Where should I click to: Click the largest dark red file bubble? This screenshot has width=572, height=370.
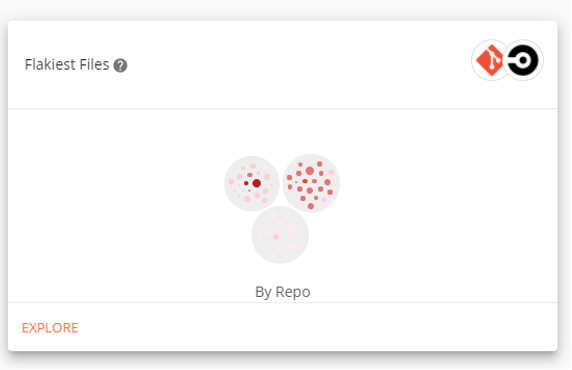(x=257, y=183)
